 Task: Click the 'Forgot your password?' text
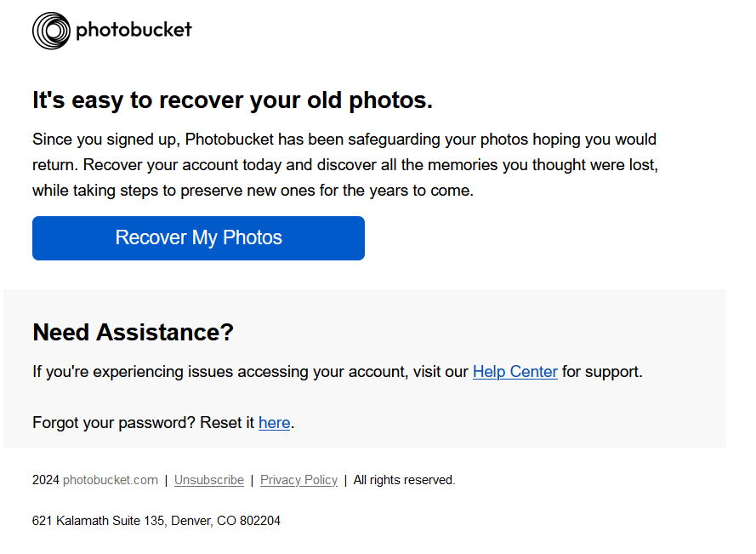(113, 423)
